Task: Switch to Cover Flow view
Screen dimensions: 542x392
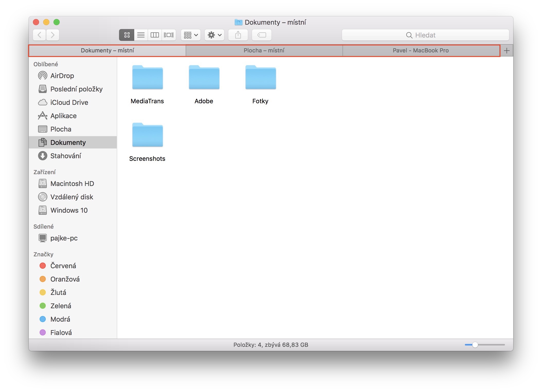Action: point(169,35)
